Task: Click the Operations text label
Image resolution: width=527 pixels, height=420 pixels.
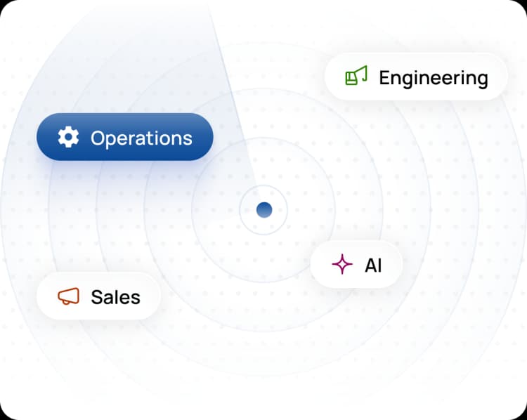Action: pos(141,138)
